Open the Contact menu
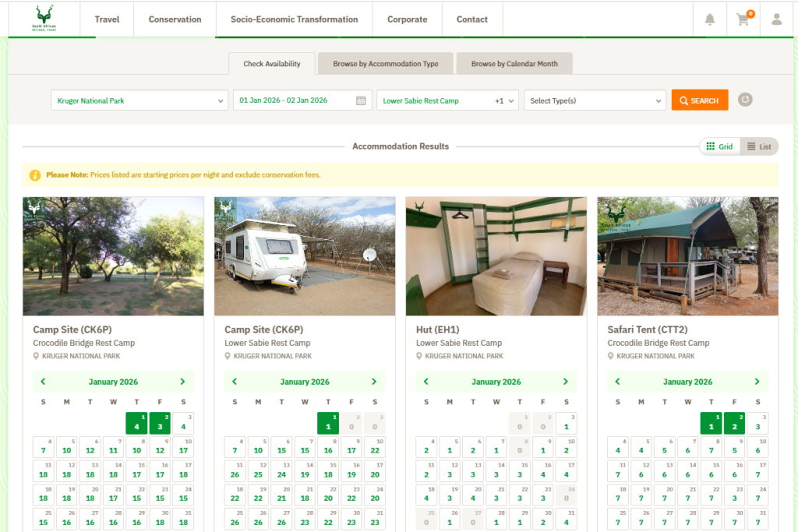This screenshot has width=798, height=532. pyautogui.click(x=471, y=19)
